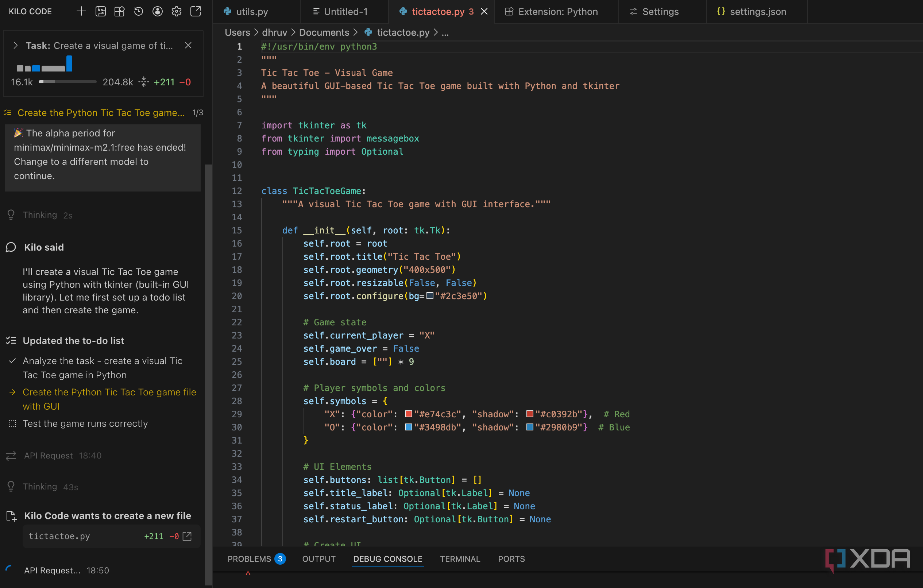Close the current Kilo task
The image size is (923, 588).
click(188, 46)
